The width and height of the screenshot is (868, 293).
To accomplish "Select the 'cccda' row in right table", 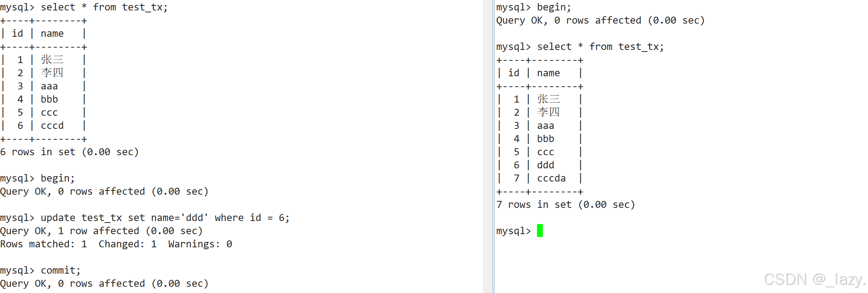I will 540,178.
